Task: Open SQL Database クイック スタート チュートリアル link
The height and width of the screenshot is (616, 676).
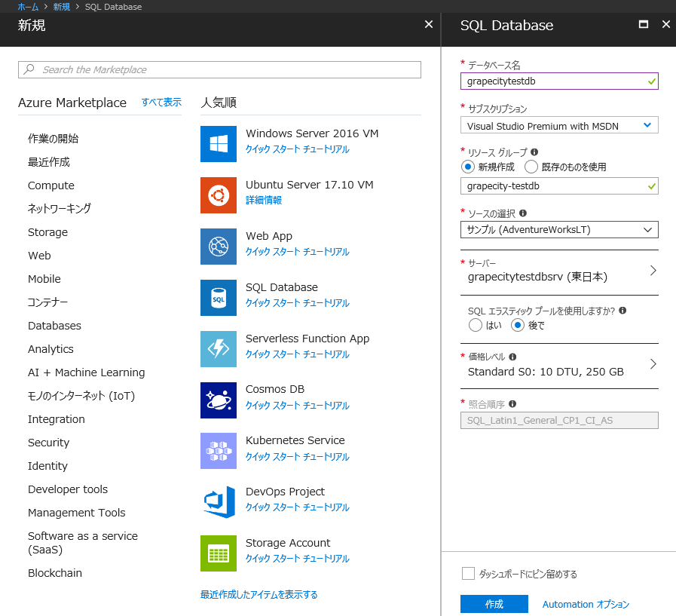Action: (x=297, y=303)
